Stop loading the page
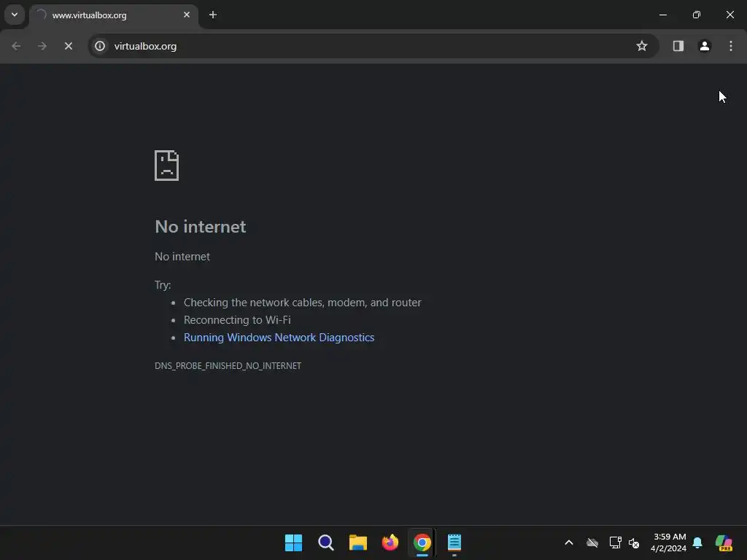 click(68, 46)
